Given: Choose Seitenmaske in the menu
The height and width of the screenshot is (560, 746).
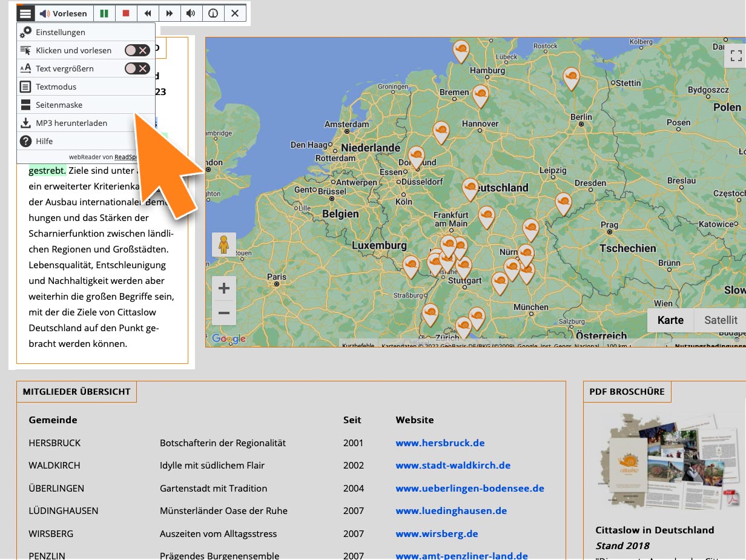Looking at the screenshot, I should click(59, 105).
